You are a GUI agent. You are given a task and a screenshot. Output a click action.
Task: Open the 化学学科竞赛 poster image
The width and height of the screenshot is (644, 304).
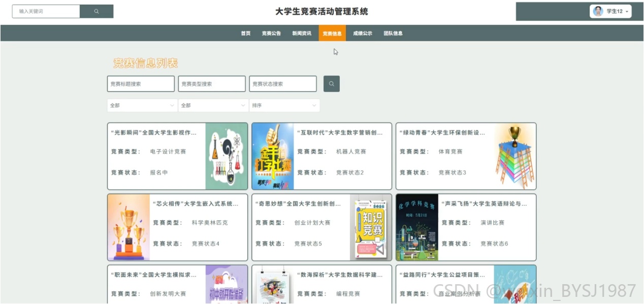[x=417, y=227]
